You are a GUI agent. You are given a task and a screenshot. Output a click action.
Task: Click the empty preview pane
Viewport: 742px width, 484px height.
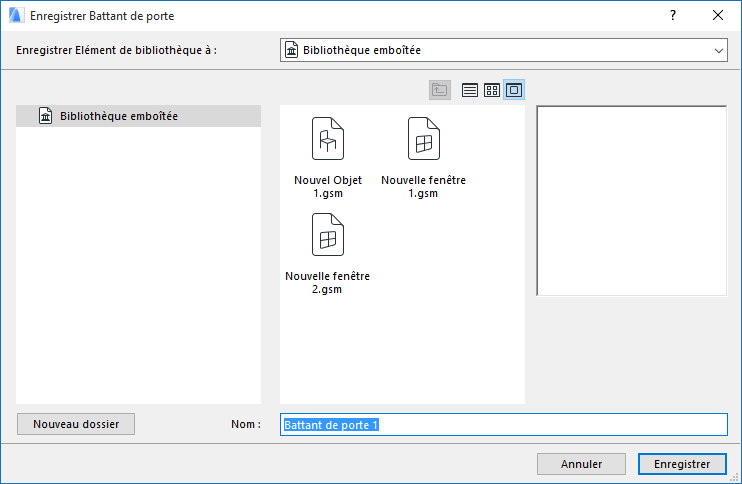click(x=631, y=201)
